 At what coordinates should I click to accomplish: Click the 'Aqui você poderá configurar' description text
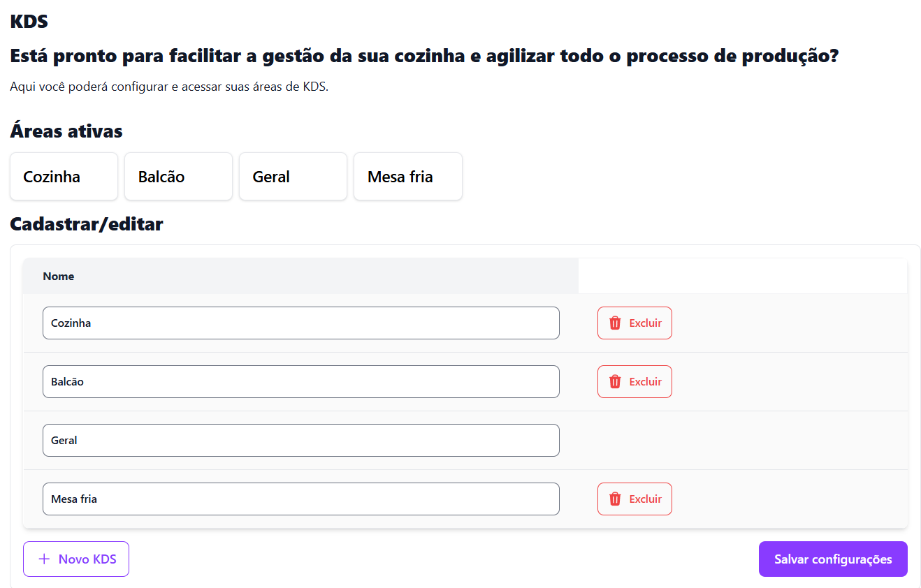[x=169, y=87]
